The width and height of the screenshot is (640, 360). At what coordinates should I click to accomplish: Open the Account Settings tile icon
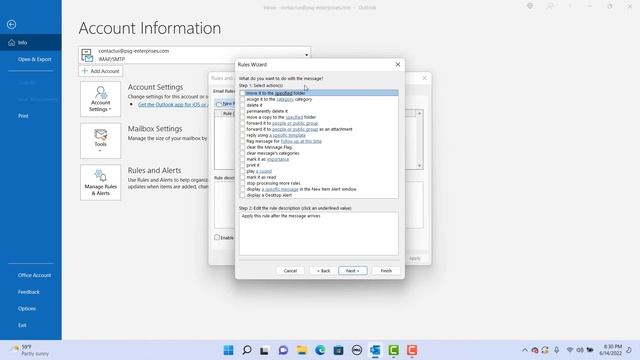click(100, 93)
